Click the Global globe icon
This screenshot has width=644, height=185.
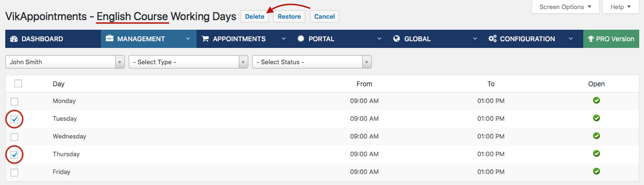[x=397, y=39]
